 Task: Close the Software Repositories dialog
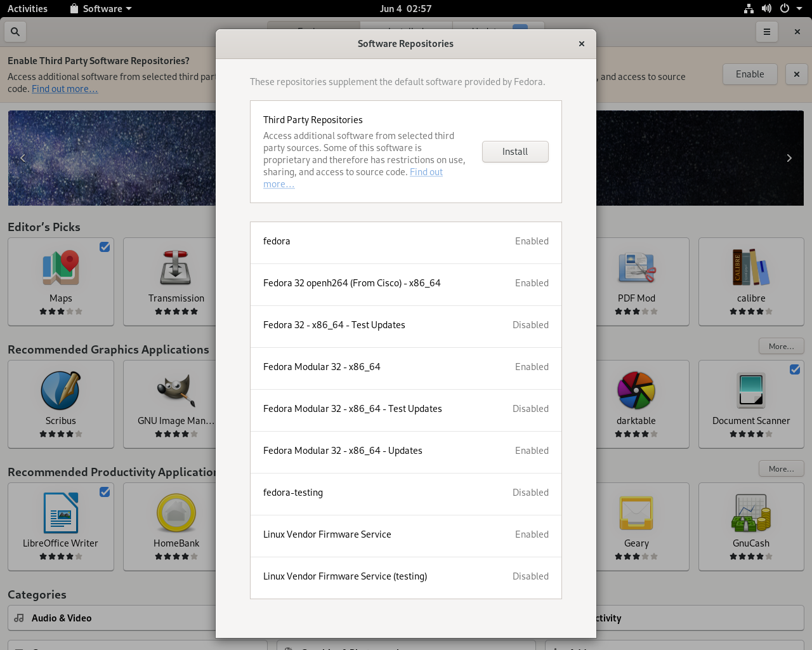(582, 44)
